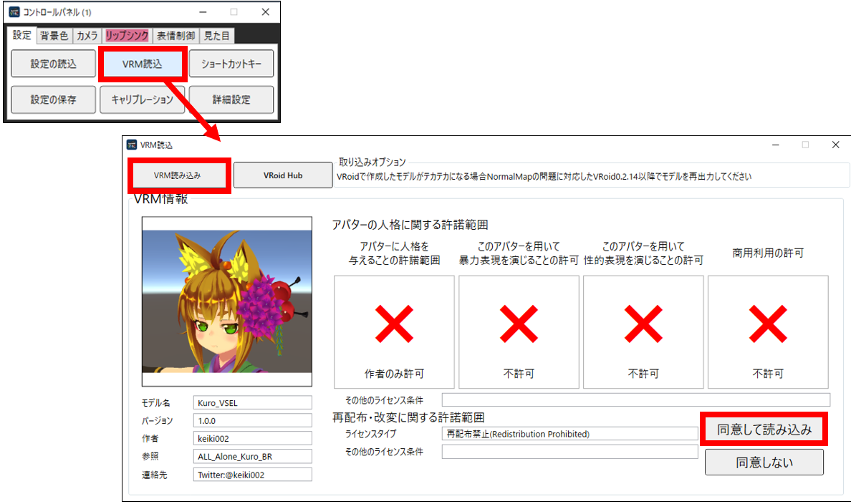Click the avatar preview thumbnail image
Viewport: 851px width, 504px height.
coord(227,301)
